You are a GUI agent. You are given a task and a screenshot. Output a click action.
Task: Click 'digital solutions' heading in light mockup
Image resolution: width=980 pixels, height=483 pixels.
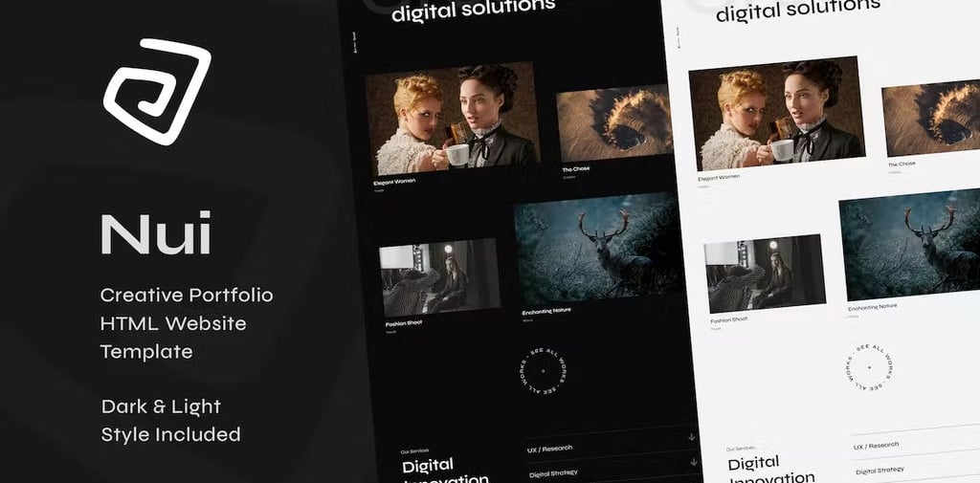click(797, 9)
